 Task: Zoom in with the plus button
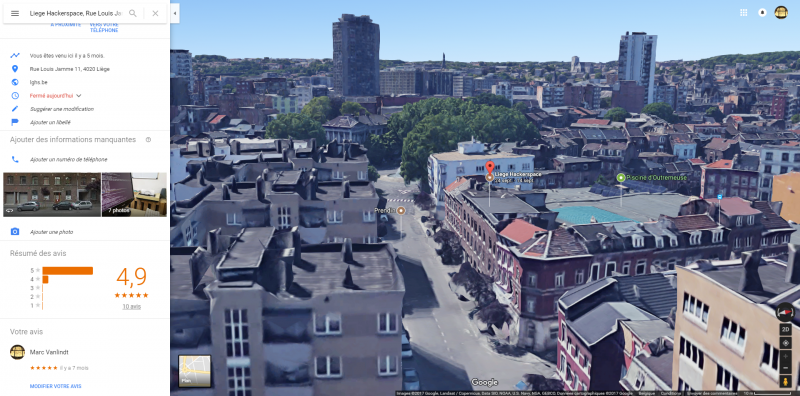tap(785, 356)
